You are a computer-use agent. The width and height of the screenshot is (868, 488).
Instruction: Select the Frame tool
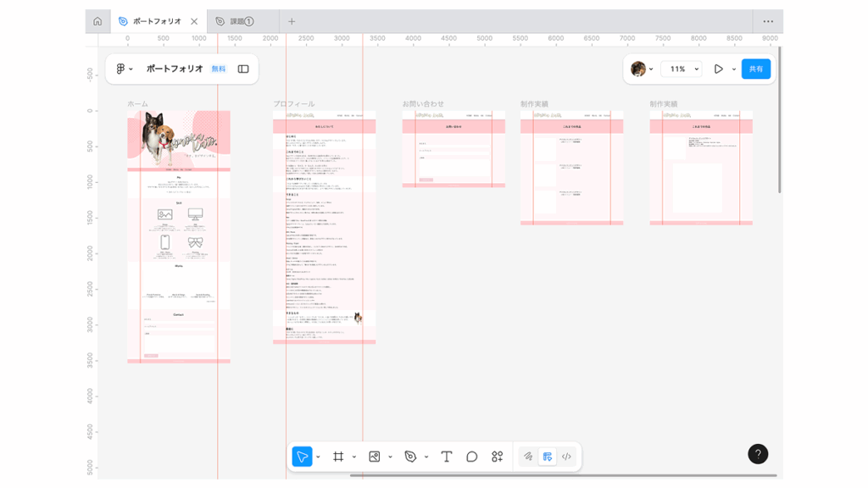(338, 457)
